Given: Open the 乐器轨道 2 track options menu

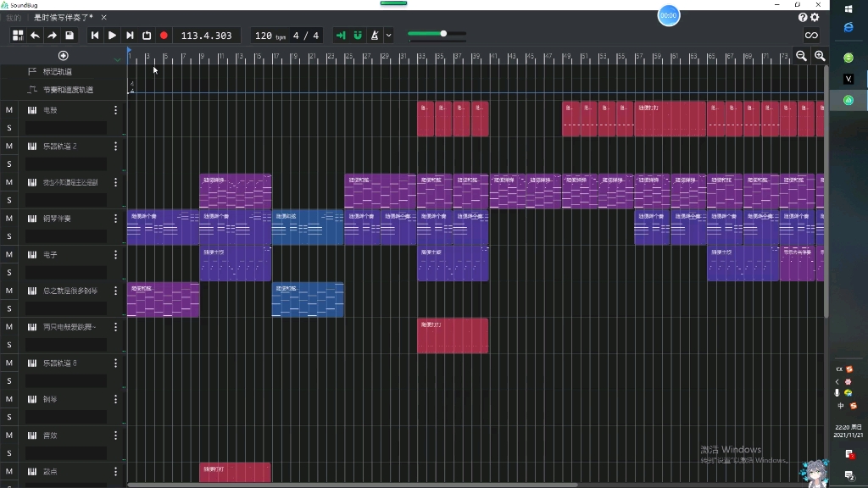Looking at the screenshot, I should [115, 146].
